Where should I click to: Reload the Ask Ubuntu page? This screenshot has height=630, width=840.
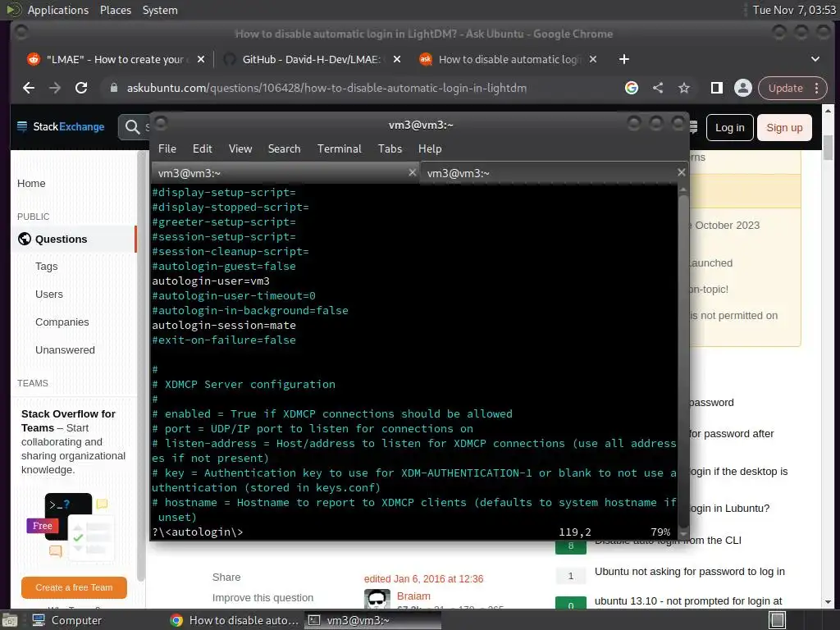click(x=81, y=88)
